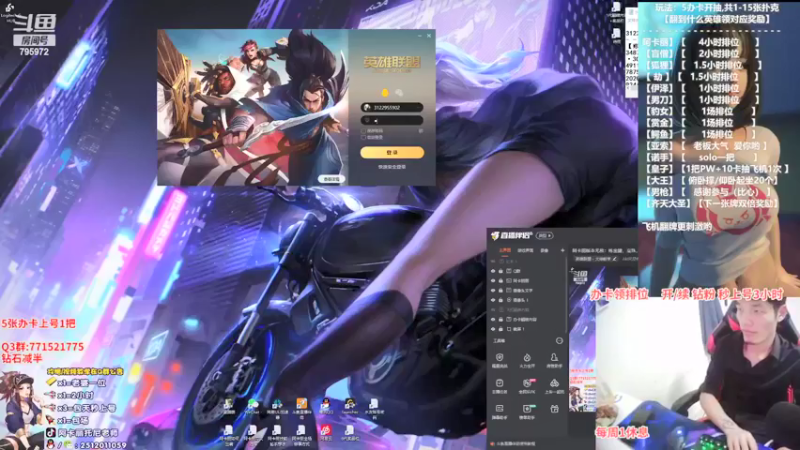This screenshot has width=800, height=450.
Task: Toggle eye visibility for 摄像头文字 source
Action: point(493,290)
